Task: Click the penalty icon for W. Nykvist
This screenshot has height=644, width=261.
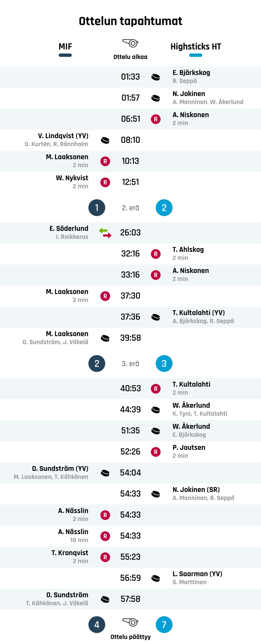Action: click(x=105, y=183)
